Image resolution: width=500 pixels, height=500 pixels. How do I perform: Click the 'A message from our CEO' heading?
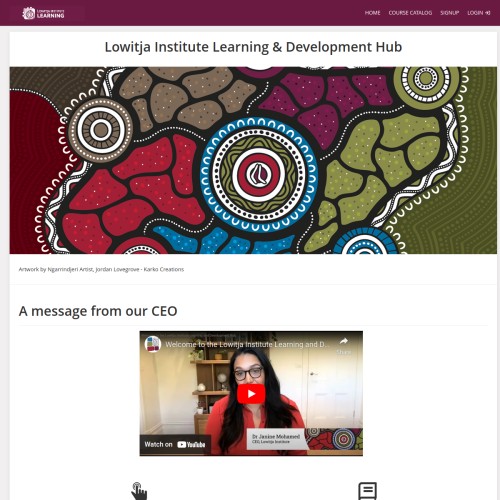click(98, 311)
